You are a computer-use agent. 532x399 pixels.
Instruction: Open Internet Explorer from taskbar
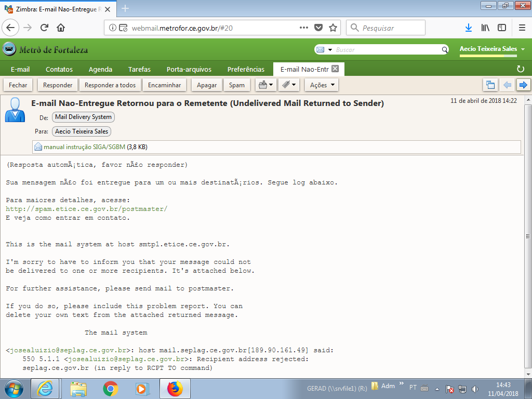point(45,389)
